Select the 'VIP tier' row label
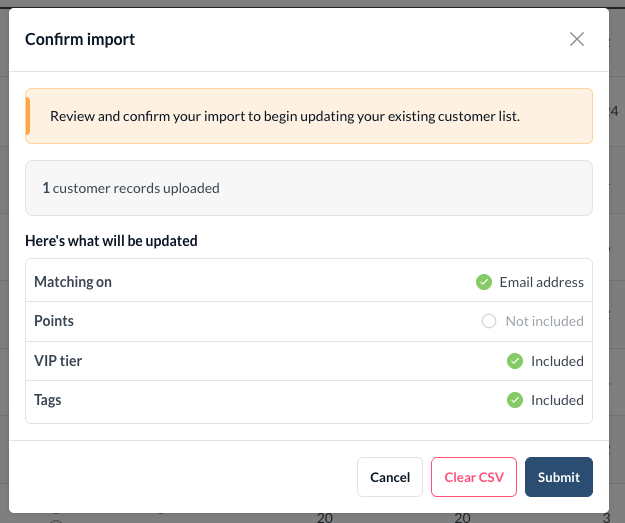The image size is (625, 523). 58,361
